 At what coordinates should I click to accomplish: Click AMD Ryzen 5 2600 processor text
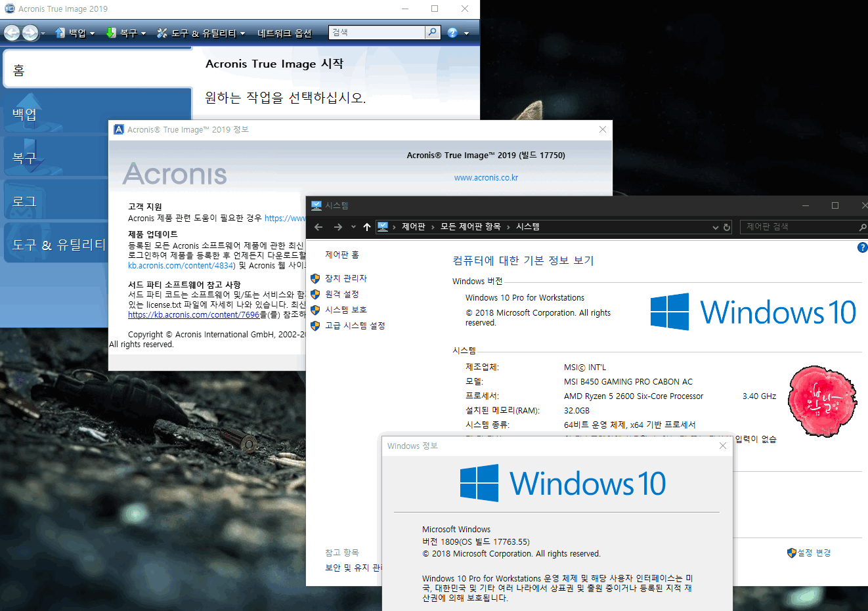634,396
